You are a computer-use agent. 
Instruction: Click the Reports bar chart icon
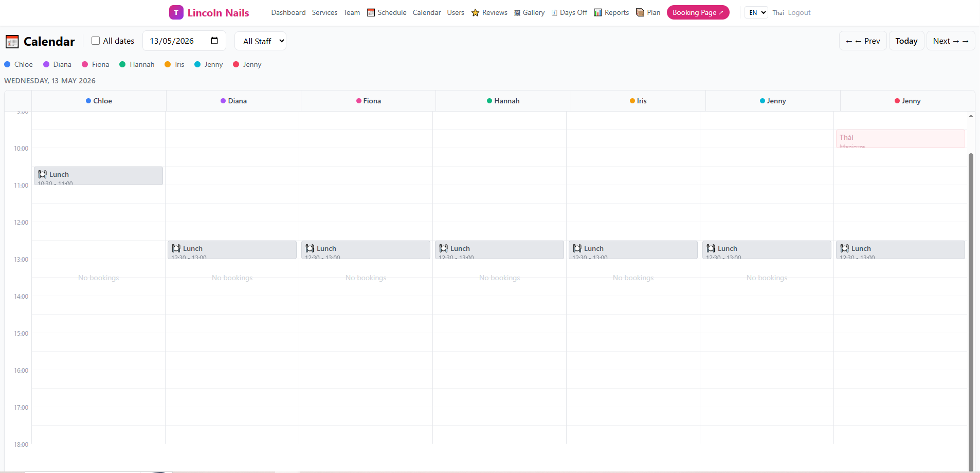point(598,12)
